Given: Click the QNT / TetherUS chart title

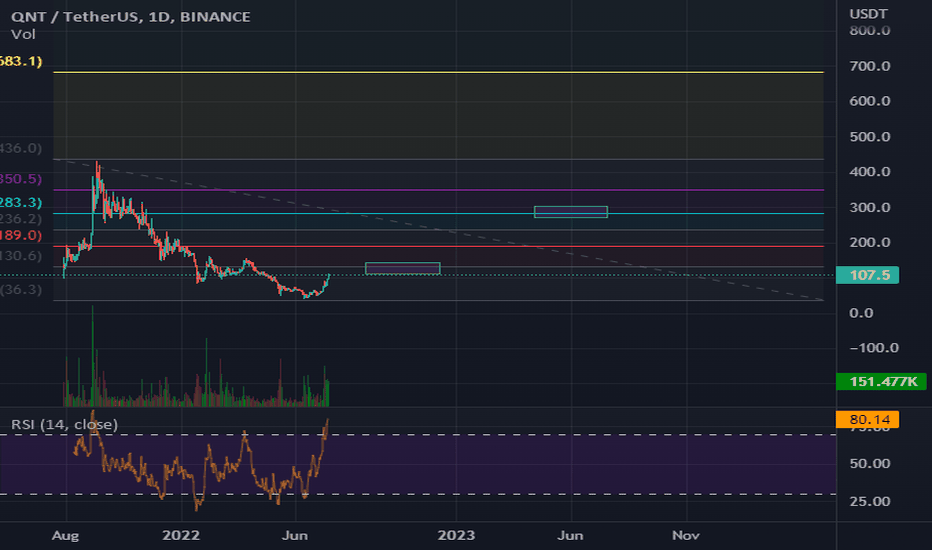Looking at the screenshot, I should (x=130, y=17).
